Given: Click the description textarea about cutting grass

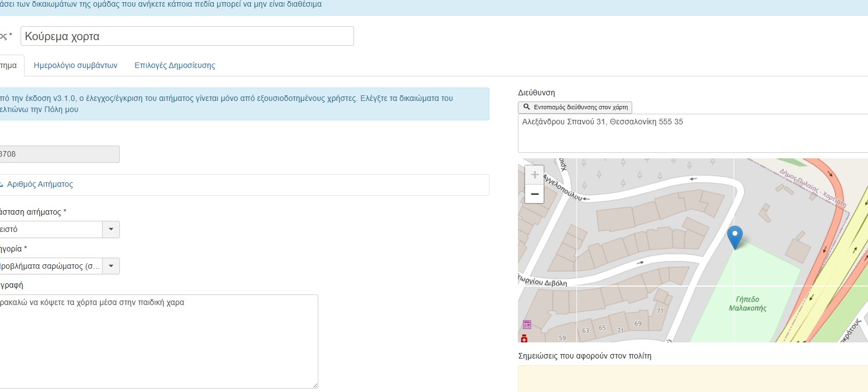Looking at the screenshot, I should tap(159, 341).
